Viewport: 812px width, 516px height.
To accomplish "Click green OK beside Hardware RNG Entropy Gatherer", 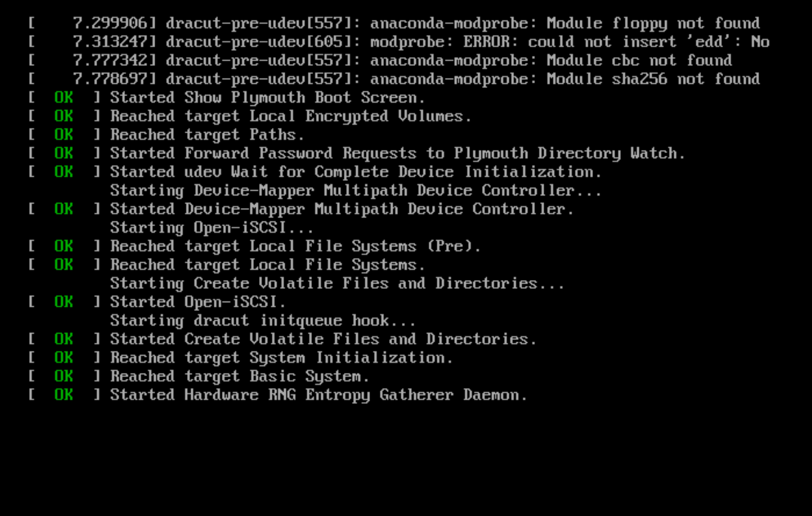I will click(x=64, y=395).
